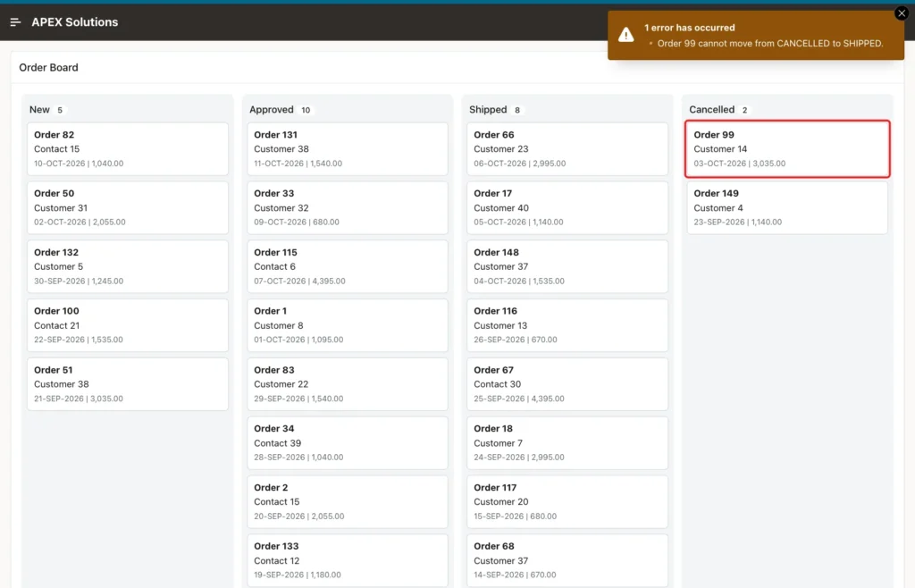
Task: Open the Order 68 card
Action: [x=567, y=560]
